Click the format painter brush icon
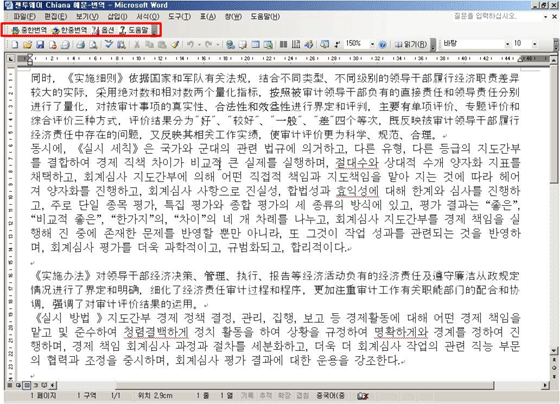 (175, 45)
